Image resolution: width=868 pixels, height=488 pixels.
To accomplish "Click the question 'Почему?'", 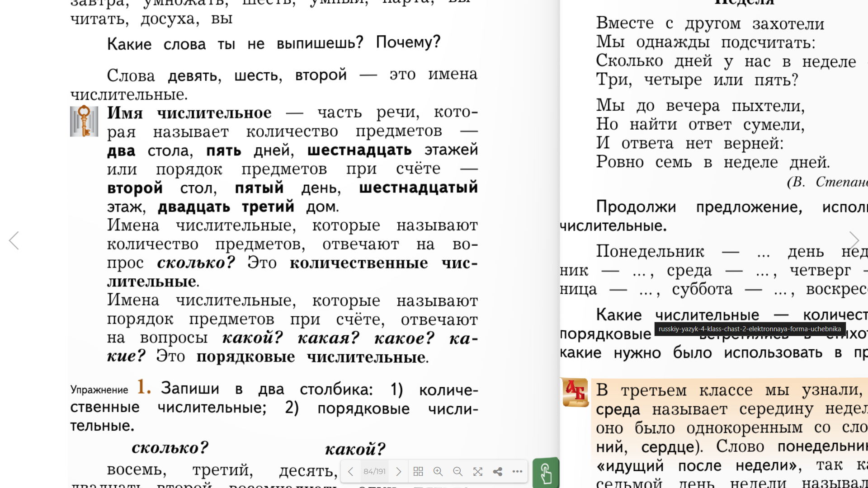I will [408, 42].
